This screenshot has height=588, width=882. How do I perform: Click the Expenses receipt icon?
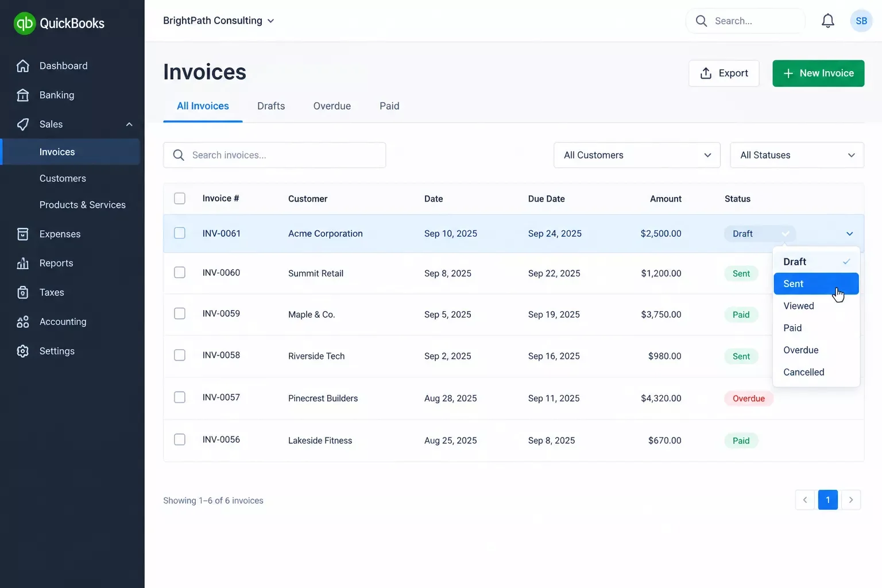point(23,234)
